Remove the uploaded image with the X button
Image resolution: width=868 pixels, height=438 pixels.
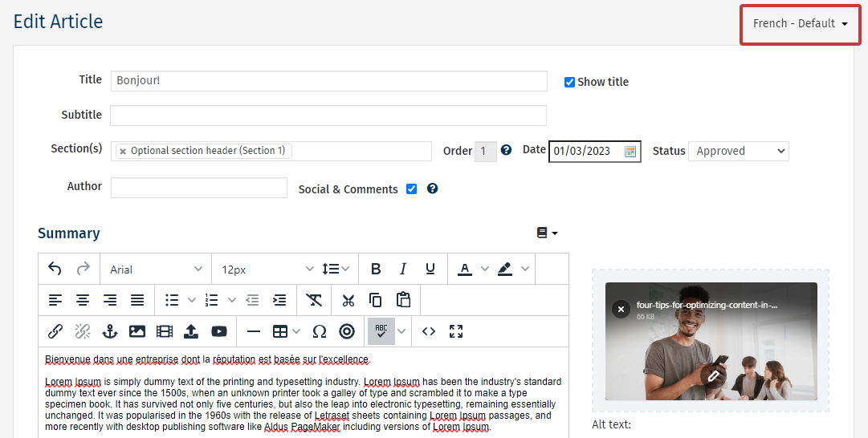[x=621, y=310]
